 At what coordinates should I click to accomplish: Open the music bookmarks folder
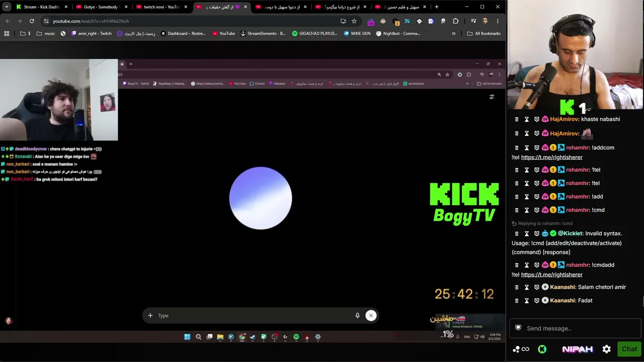point(46,34)
